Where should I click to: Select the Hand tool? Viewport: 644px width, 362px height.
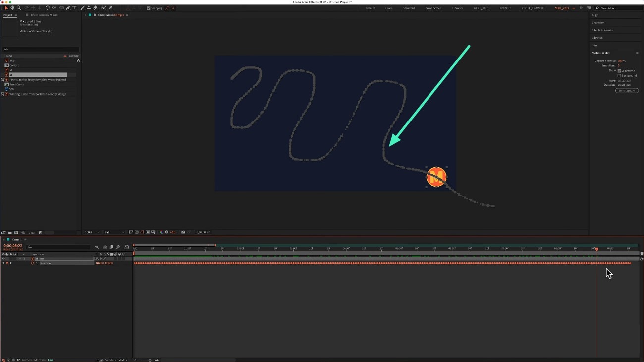pos(12,8)
